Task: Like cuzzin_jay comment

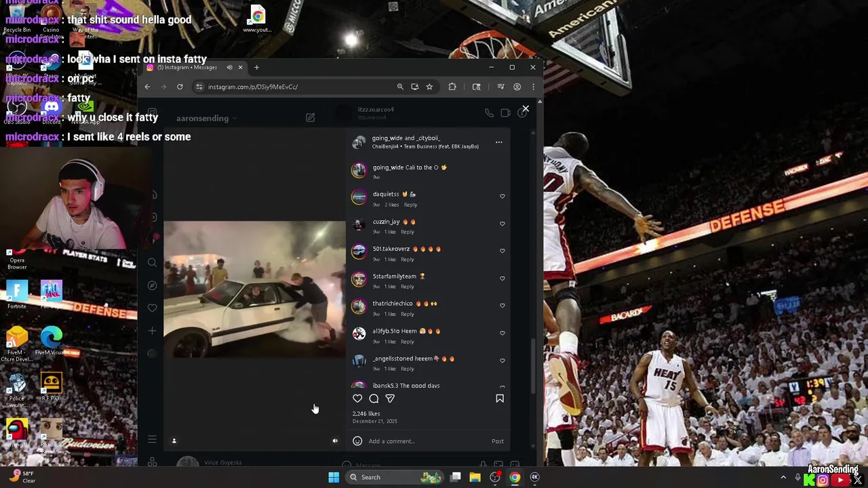Action: click(502, 224)
